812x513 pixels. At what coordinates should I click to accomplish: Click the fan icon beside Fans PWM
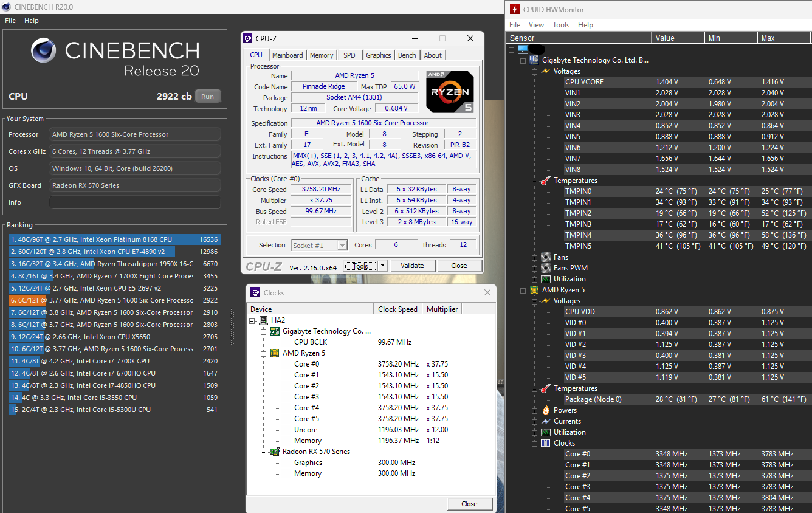tap(545, 268)
